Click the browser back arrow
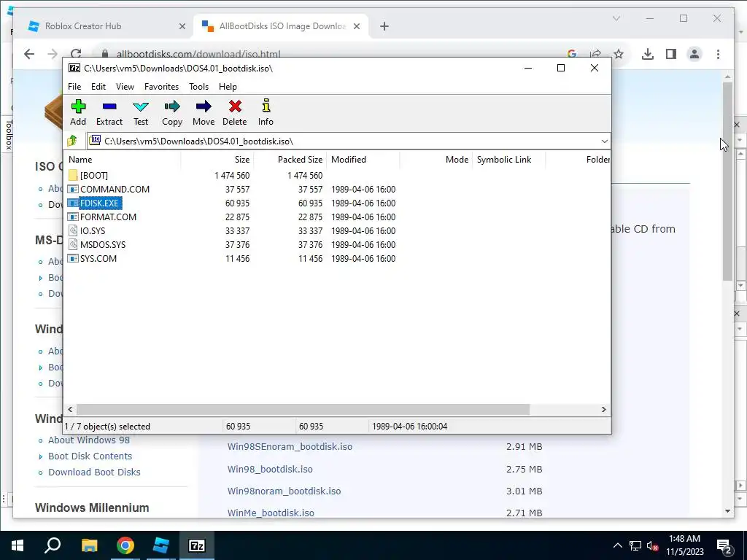Viewport: 747px width, 560px height. (29, 54)
